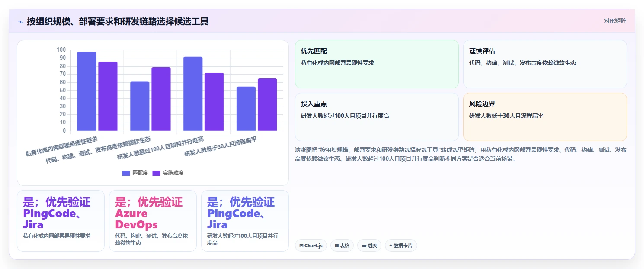Click the 匹配度 bar for 私有化或内网部署

pos(87,91)
